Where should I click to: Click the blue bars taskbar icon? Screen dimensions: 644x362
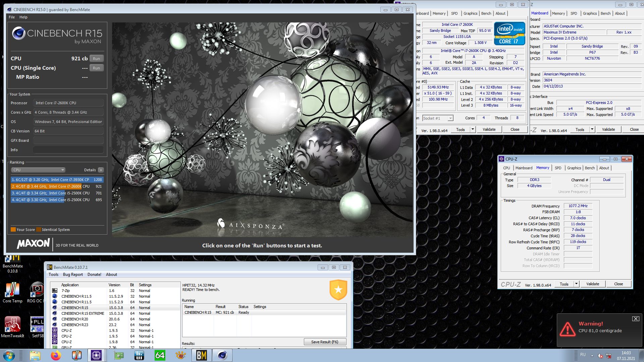click(139, 355)
